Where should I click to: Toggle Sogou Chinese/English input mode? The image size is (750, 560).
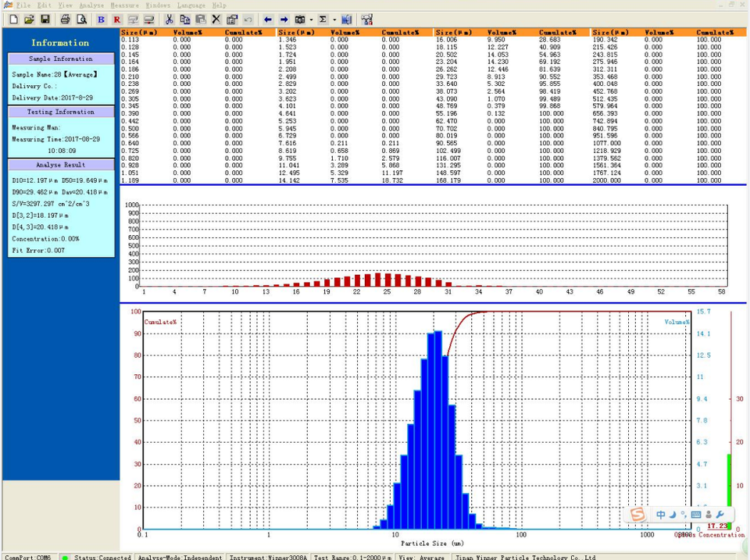(661, 515)
